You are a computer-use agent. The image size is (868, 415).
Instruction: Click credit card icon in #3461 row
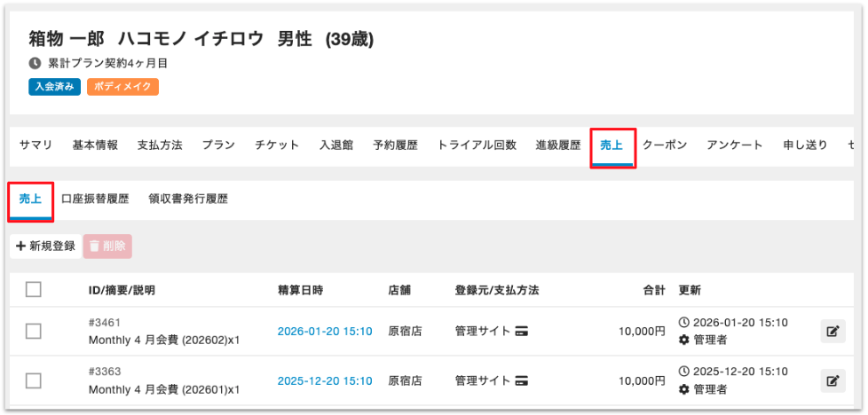[x=522, y=331]
